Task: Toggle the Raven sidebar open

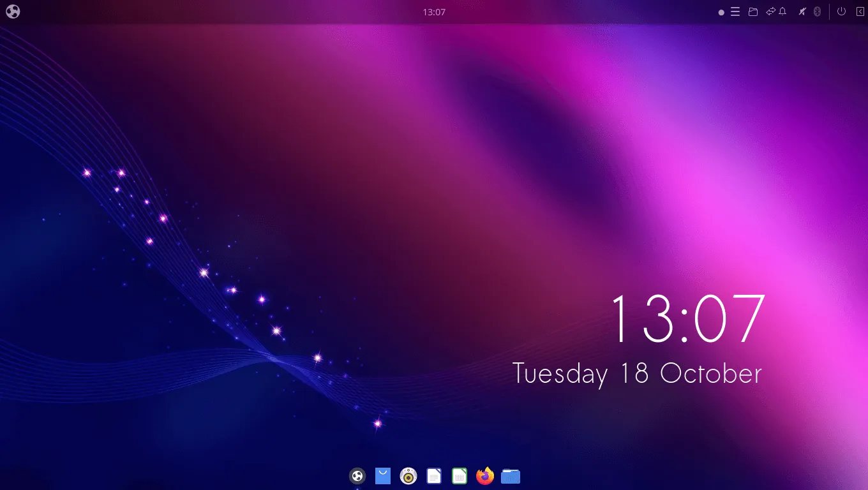Action: pos(858,11)
